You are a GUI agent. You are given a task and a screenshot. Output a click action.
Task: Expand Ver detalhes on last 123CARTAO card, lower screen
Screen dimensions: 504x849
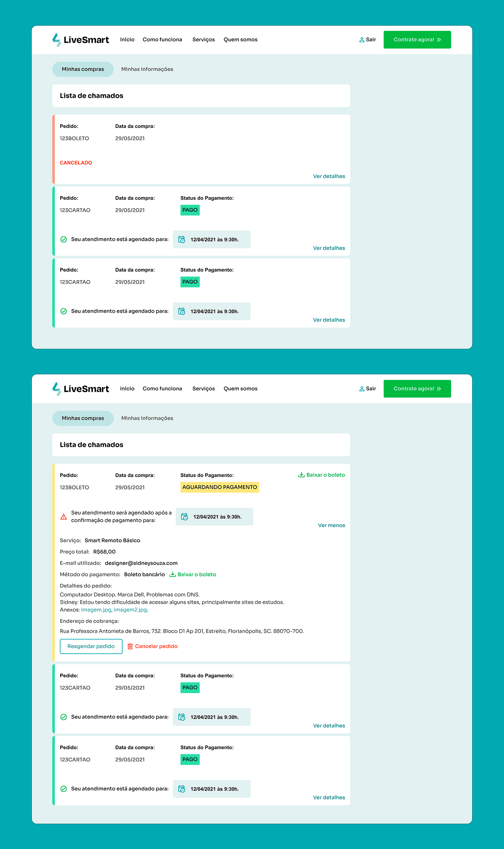329,797
